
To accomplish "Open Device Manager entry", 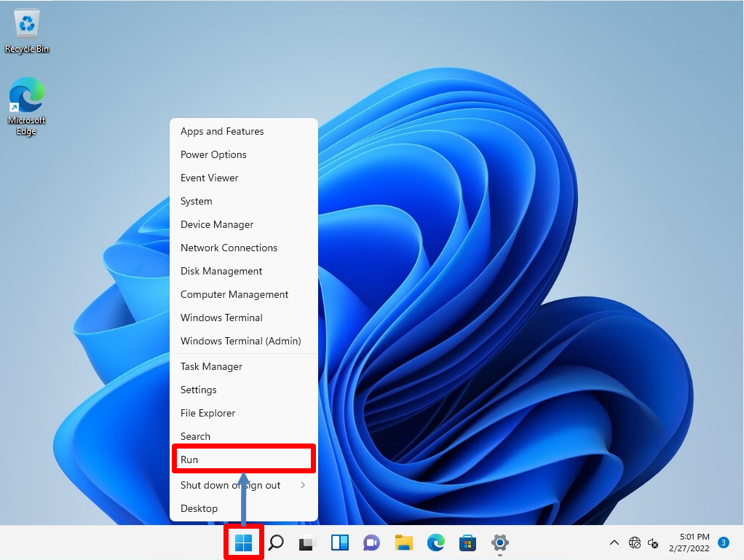I will click(243, 224).
